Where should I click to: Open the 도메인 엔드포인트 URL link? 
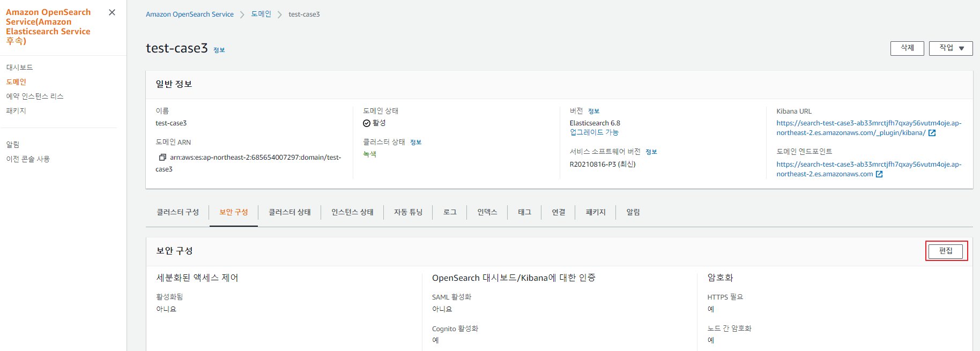[868, 169]
